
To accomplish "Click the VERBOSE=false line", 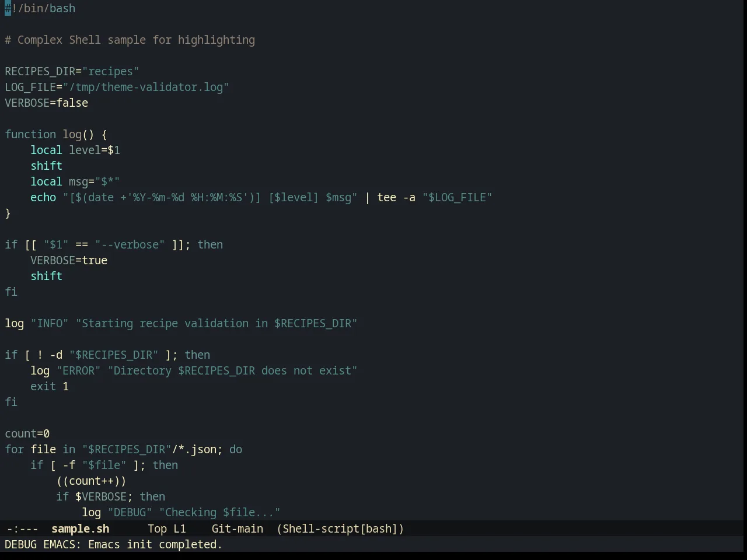I will pos(47,103).
